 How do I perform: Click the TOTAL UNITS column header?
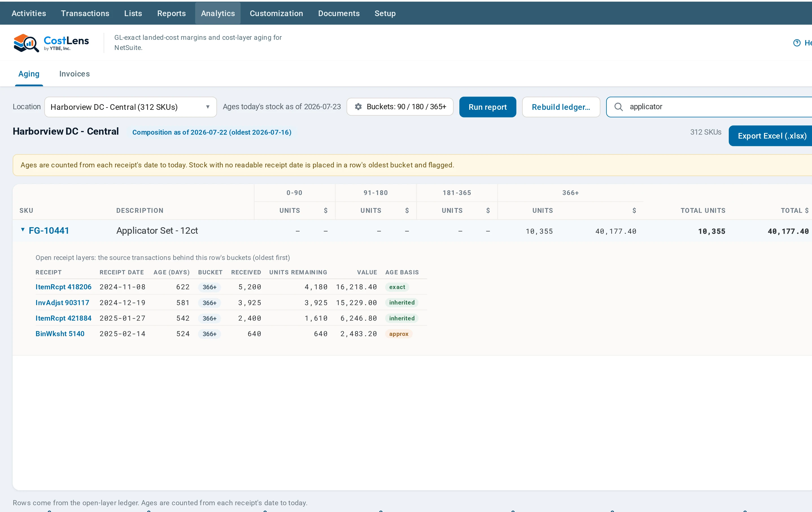coord(703,211)
